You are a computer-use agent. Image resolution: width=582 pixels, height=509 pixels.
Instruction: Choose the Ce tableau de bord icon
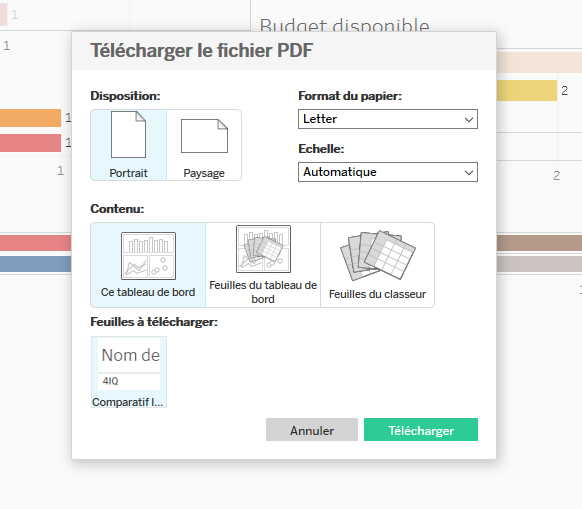click(148, 256)
